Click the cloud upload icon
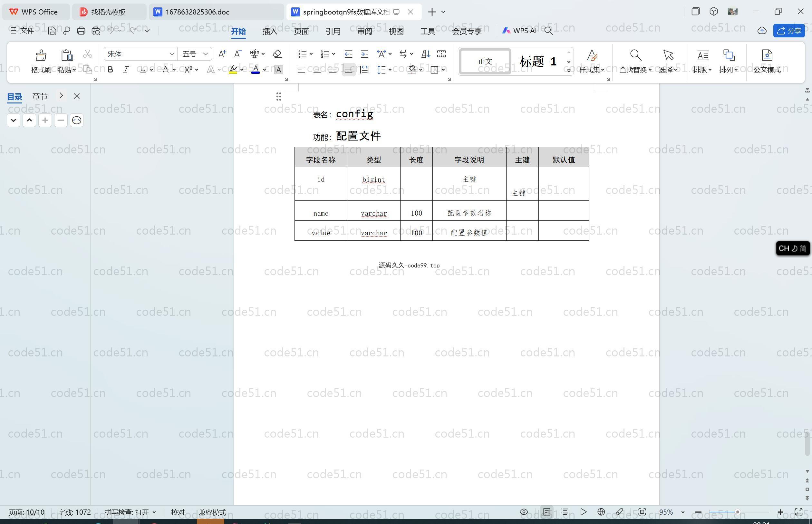Screen dimensions: 812x524 (762, 31)
